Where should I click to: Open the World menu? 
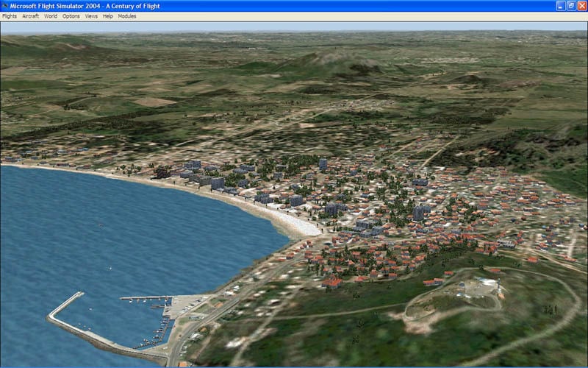(x=51, y=16)
